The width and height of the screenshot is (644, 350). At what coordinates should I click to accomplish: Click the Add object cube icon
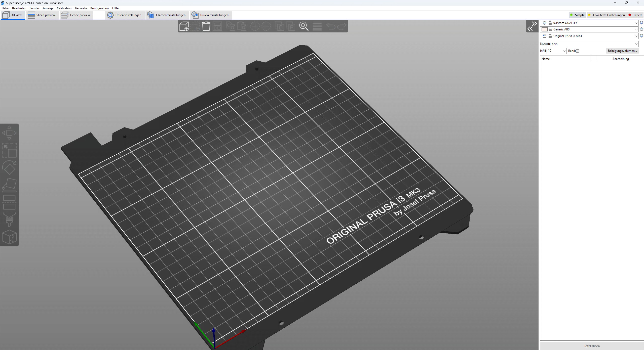(184, 26)
